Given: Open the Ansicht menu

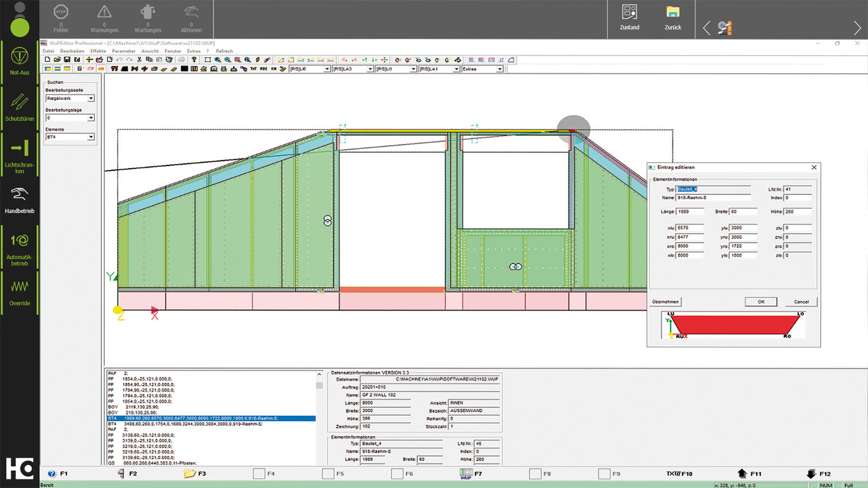Looking at the screenshot, I should coord(150,51).
